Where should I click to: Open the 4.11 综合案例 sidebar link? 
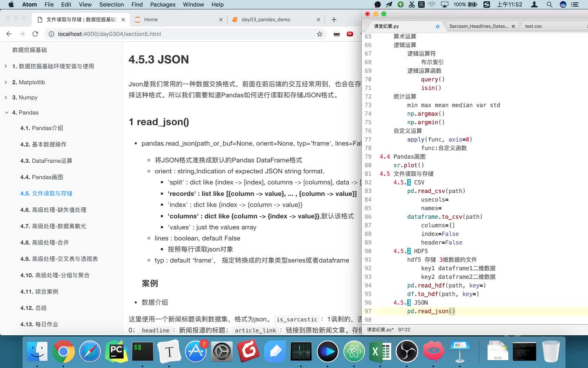pyautogui.click(x=39, y=292)
